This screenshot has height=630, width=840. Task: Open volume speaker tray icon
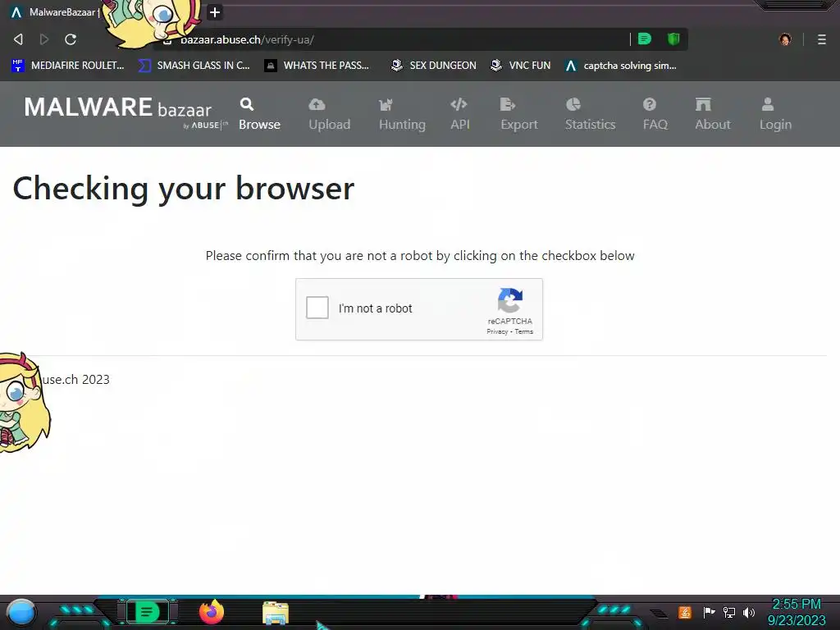[748, 612]
